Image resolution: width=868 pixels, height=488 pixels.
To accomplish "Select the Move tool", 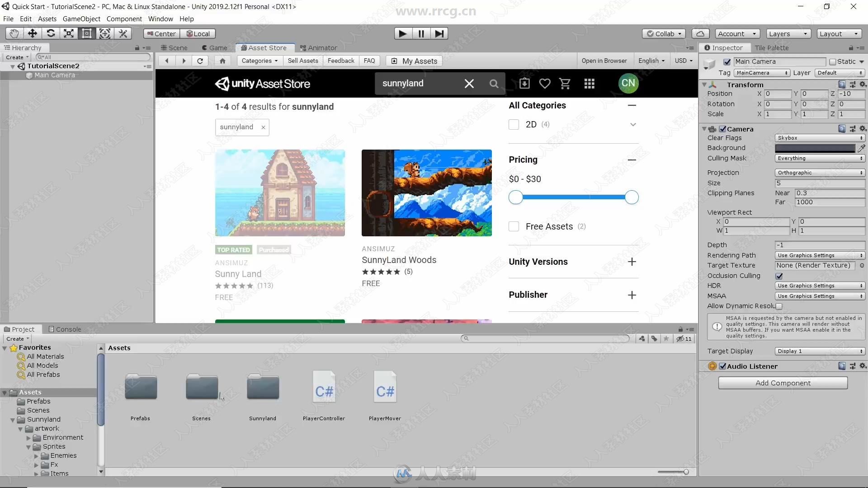I will tap(32, 33).
